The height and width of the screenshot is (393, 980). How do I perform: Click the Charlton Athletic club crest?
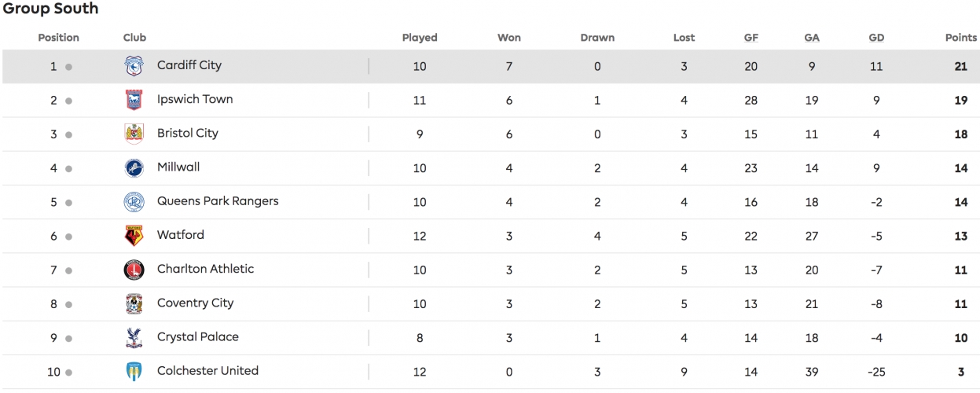134,270
